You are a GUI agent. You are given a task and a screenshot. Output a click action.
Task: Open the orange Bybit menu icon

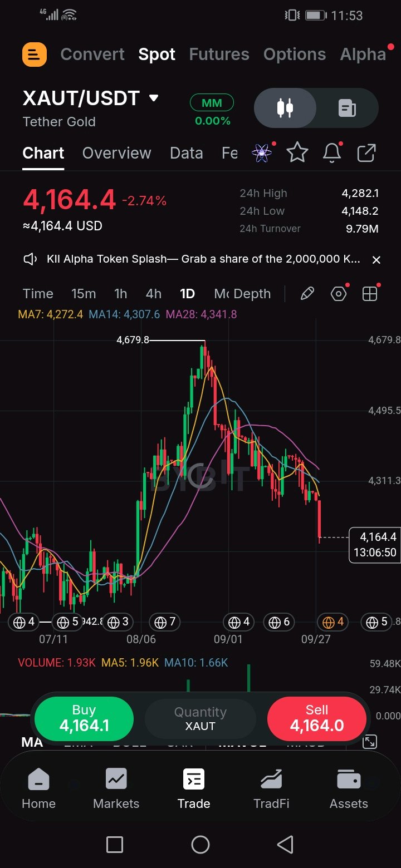[35, 55]
